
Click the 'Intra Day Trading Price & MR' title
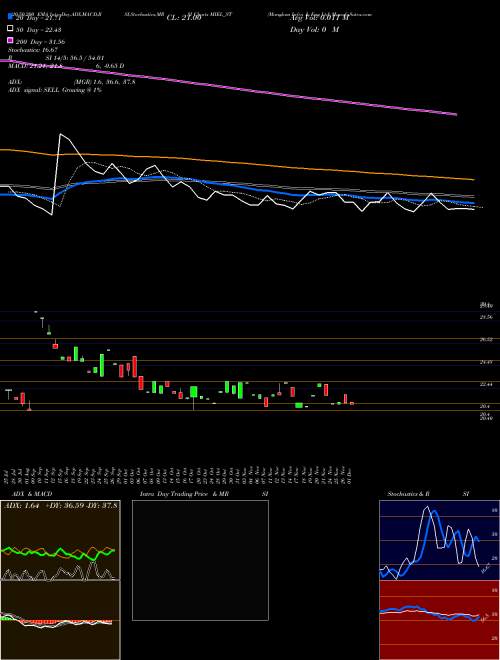pyautogui.click(x=184, y=494)
